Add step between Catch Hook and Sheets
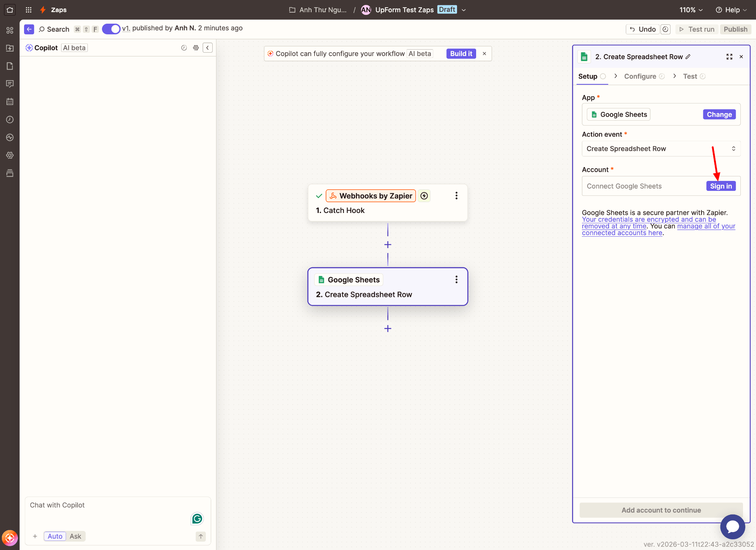Image resolution: width=756 pixels, height=550 pixels. 388,245
